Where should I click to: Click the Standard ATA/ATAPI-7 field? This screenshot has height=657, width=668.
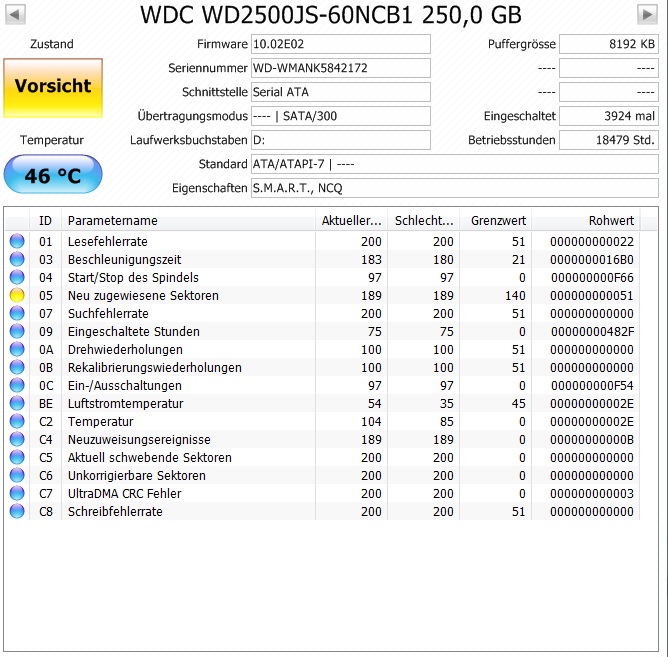click(x=455, y=164)
